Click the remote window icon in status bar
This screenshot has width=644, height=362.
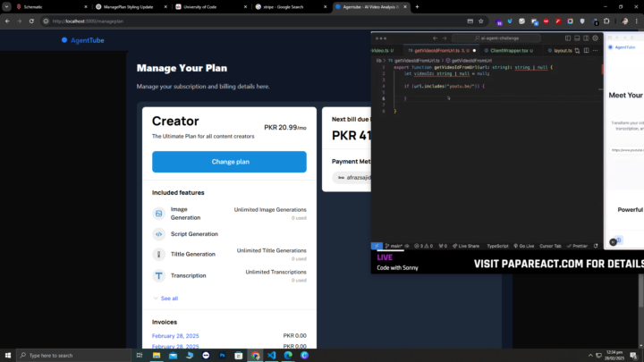(x=377, y=246)
